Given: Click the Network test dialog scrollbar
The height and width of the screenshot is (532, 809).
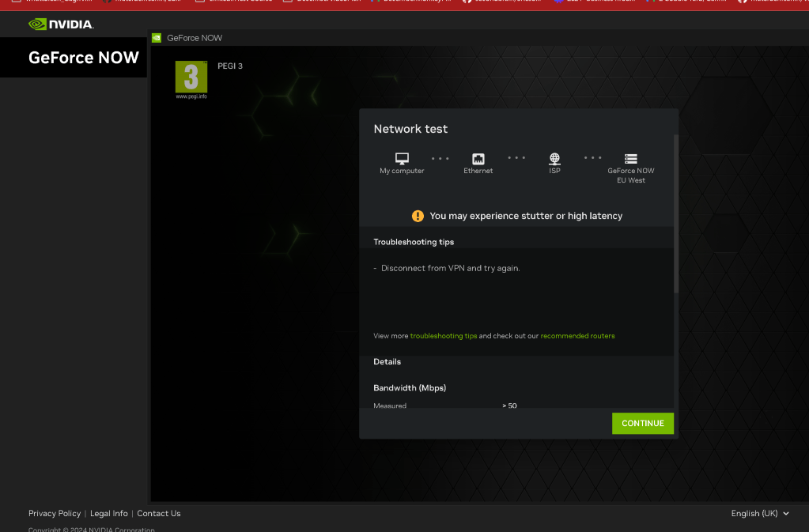Looking at the screenshot, I should pyautogui.click(x=676, y=214).
